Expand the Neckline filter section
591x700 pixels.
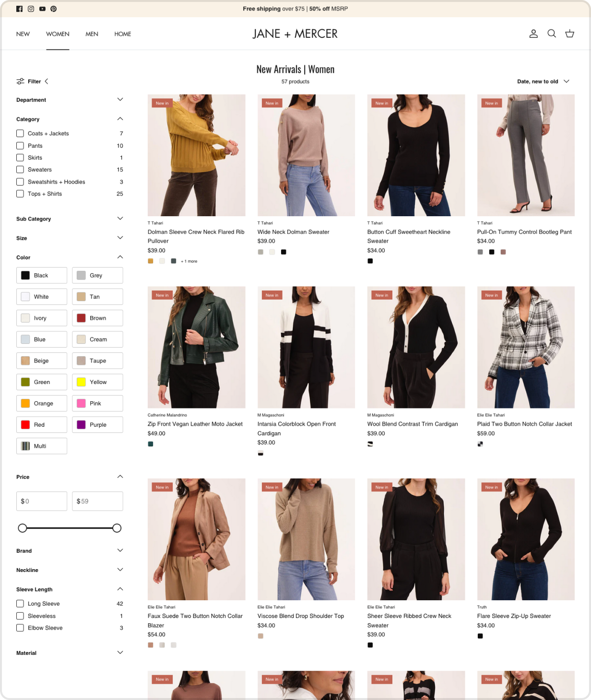70,570
